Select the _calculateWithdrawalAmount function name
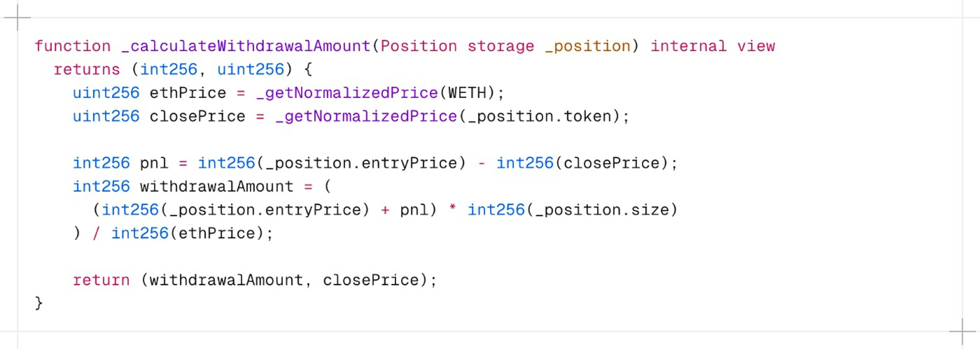Image resolution: width=980 pixels, height=349 pixels. 246,46
